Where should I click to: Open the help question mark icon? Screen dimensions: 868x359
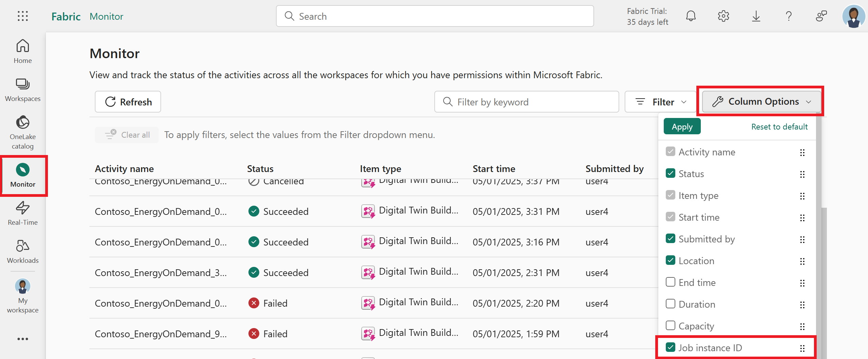click(x=788, y=16)
